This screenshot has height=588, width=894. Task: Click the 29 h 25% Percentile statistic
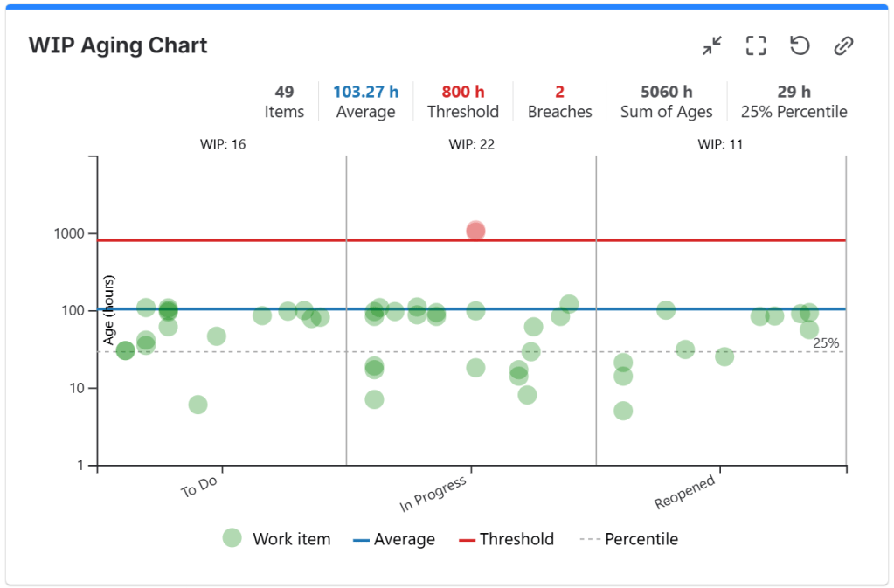point(794,101)
